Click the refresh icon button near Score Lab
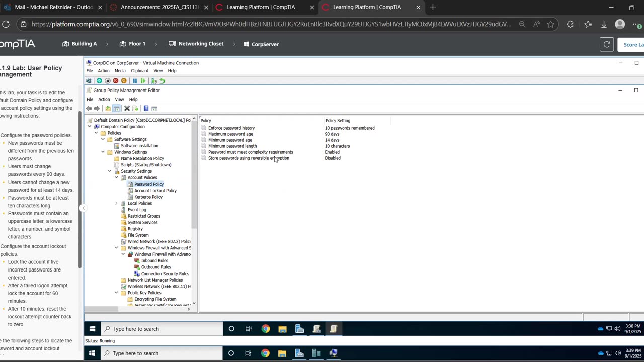This screenshot has height=362, width=644. (607, 44)
